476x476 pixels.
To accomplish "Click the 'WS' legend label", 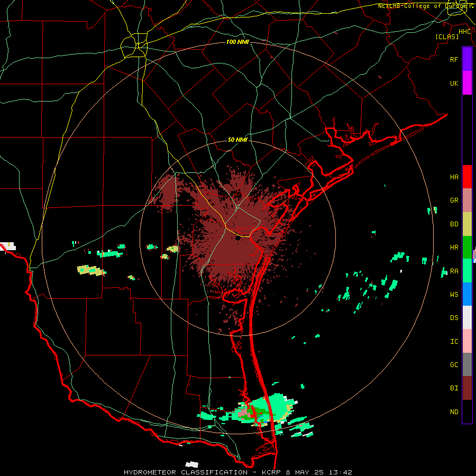I will click(454, 295).
